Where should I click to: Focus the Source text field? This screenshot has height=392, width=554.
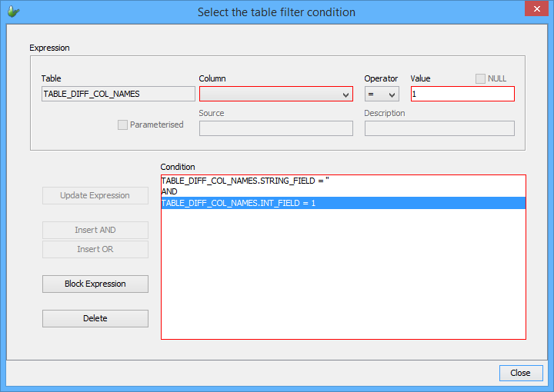[275, 128]
